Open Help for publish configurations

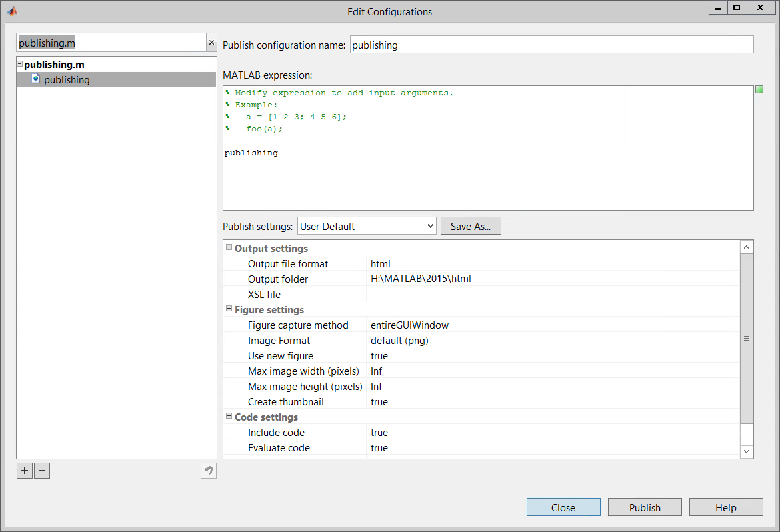[726, 507]
